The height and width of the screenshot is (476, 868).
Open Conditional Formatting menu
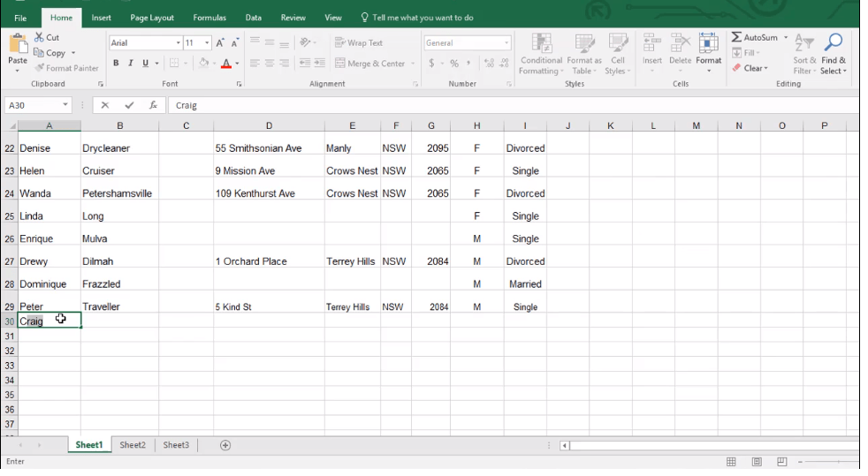point(541,54)
